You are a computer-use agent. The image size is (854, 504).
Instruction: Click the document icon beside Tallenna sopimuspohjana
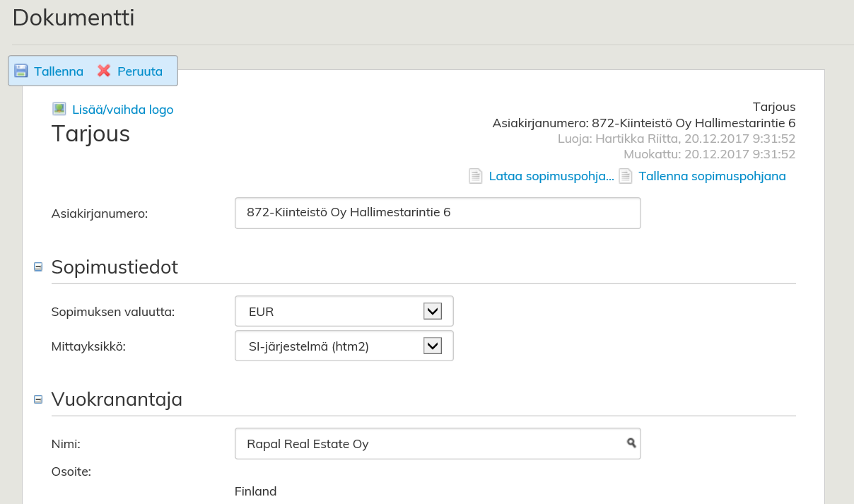click(626, 176)
